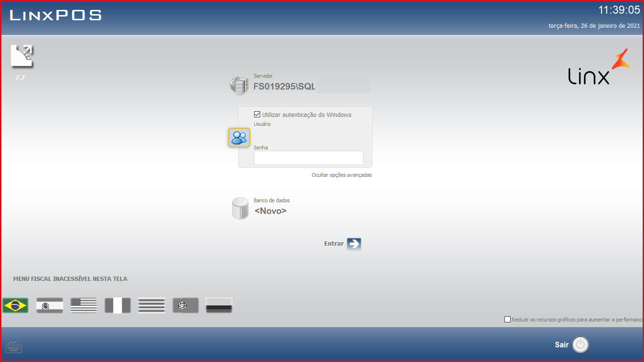
Task: Select the last flag with dark stripe
Action: tap(219, 305)
